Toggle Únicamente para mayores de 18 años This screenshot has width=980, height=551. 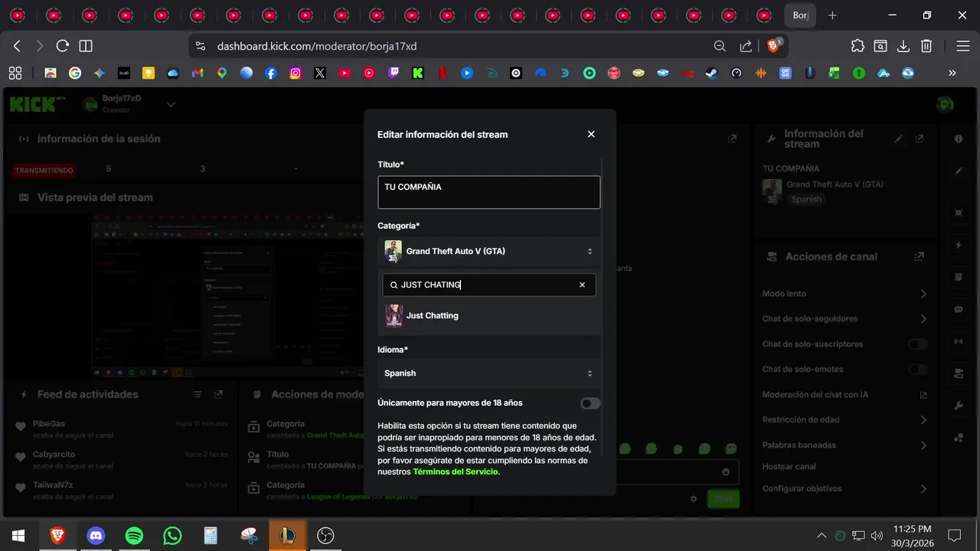[x=590, y=403]
